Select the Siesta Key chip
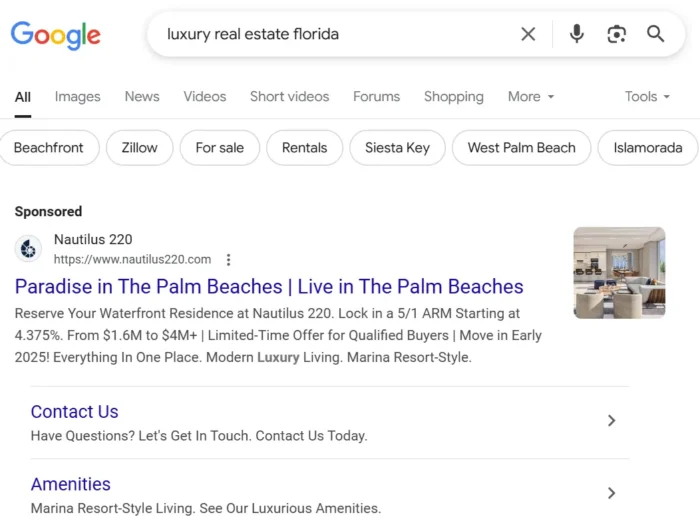700x521 pixels. (x=397, y=148)
